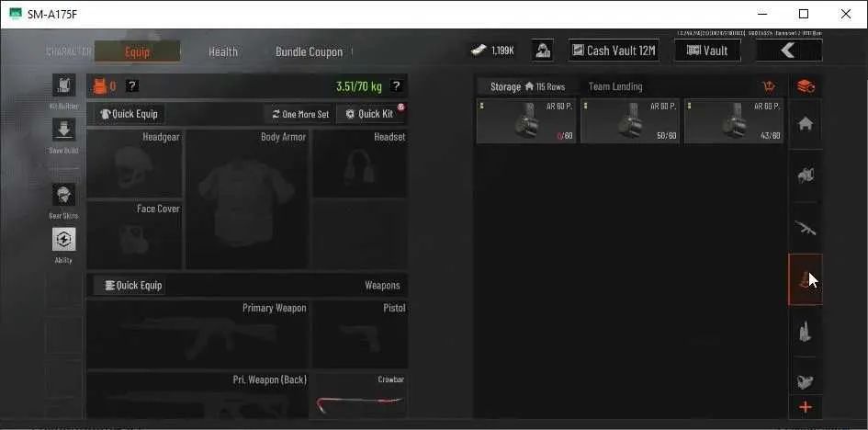
Task: Open the Vault button
Action: click(x=707, y=51)
